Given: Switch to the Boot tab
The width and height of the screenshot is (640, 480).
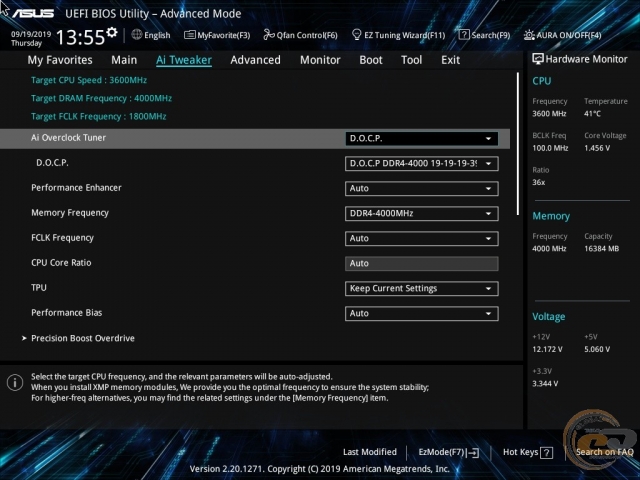Looking at the screenshot, I should point(371,60).
